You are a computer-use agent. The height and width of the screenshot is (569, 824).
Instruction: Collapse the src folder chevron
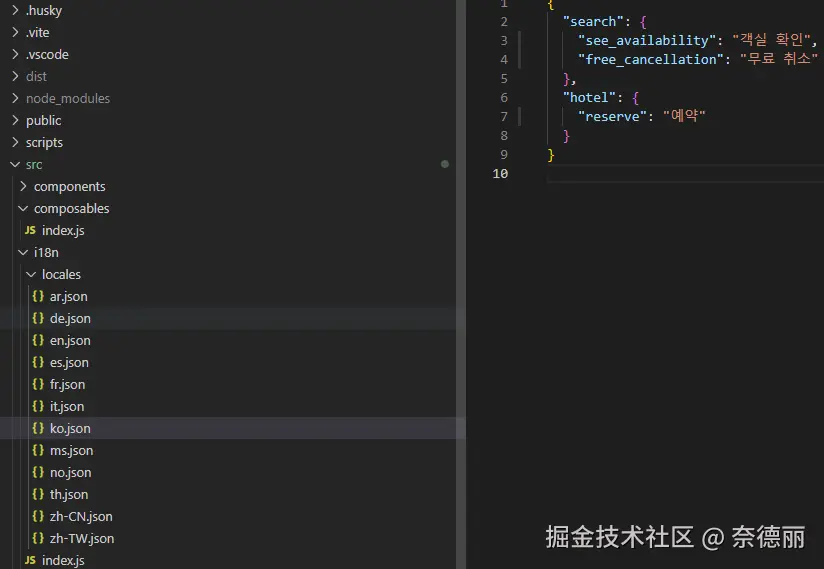tap(15, 164)
